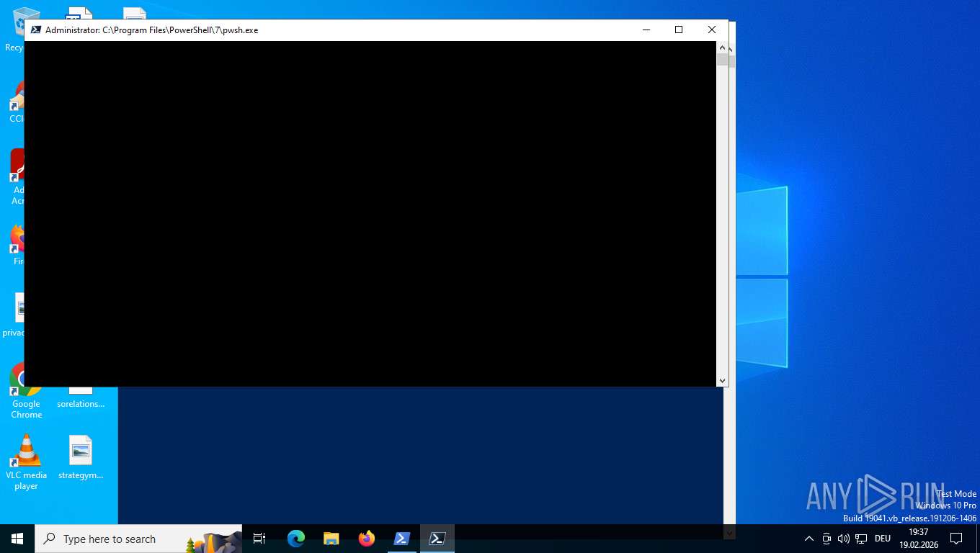The height and width of the screenshot is (553, 980).
Task: Switch the DEU input language indicator
Action: click(x=883, y=539)
